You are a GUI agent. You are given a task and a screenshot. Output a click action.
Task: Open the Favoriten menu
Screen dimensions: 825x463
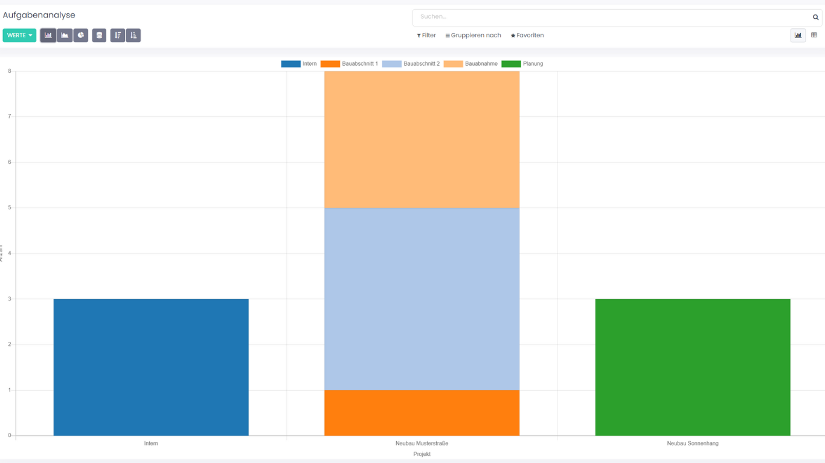527,35
